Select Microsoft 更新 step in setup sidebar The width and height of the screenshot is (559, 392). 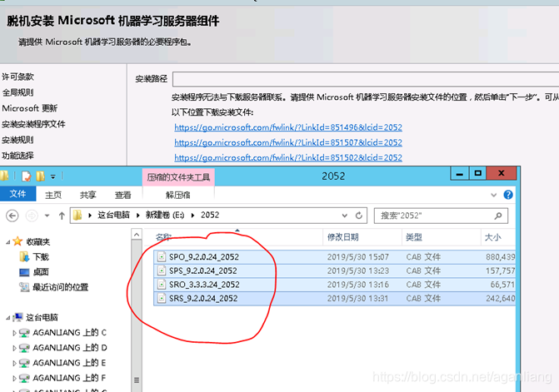[30, 108]
